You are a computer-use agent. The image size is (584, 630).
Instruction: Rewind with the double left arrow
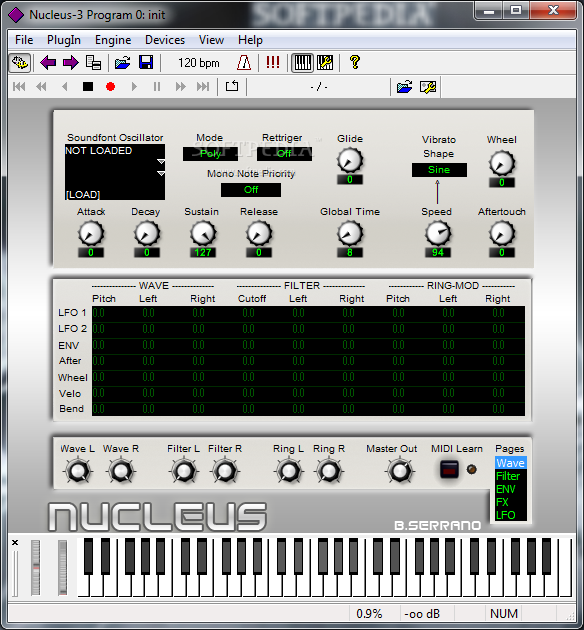click(x=41, y=86)
